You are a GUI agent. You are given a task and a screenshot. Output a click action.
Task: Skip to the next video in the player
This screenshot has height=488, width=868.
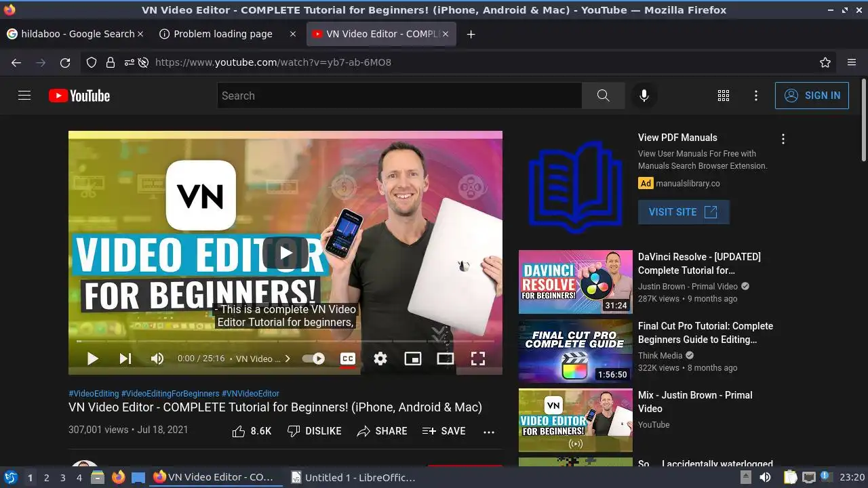coord(125,359)
